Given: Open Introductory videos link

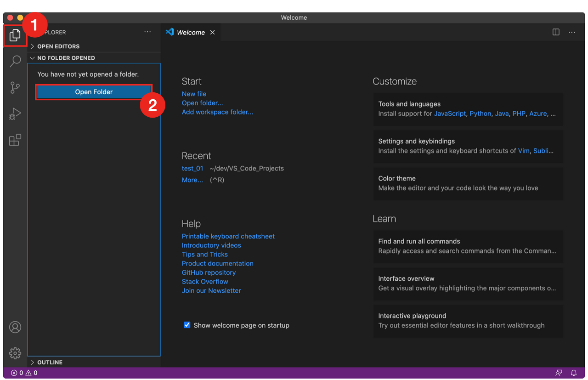Looking at the screenshot, I should pos(211,245).
